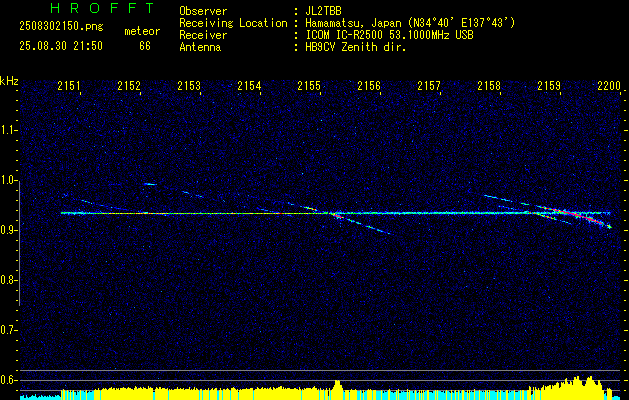Image resolution: width=629 pixels, height=400 pixels.
Task: Click the 0.8 frequency axis label
Action: (x=8, y=280)
